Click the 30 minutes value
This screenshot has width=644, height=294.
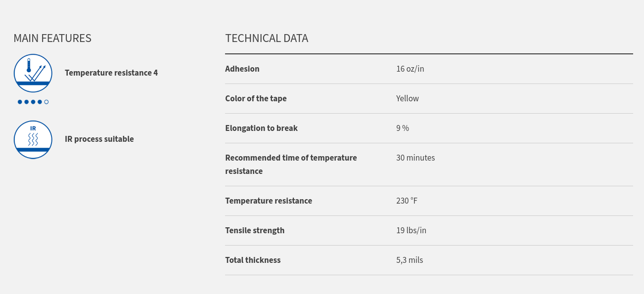(415, 158)
